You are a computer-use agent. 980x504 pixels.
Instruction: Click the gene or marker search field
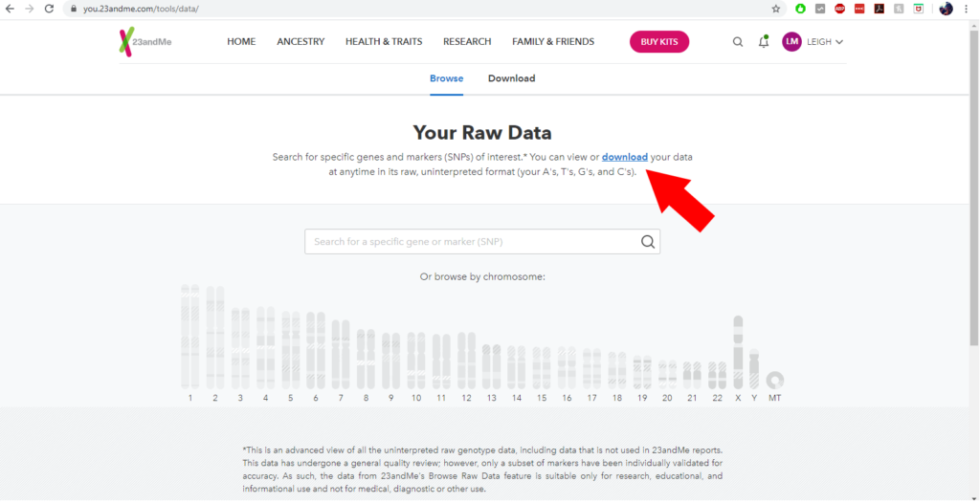point(482,242)
